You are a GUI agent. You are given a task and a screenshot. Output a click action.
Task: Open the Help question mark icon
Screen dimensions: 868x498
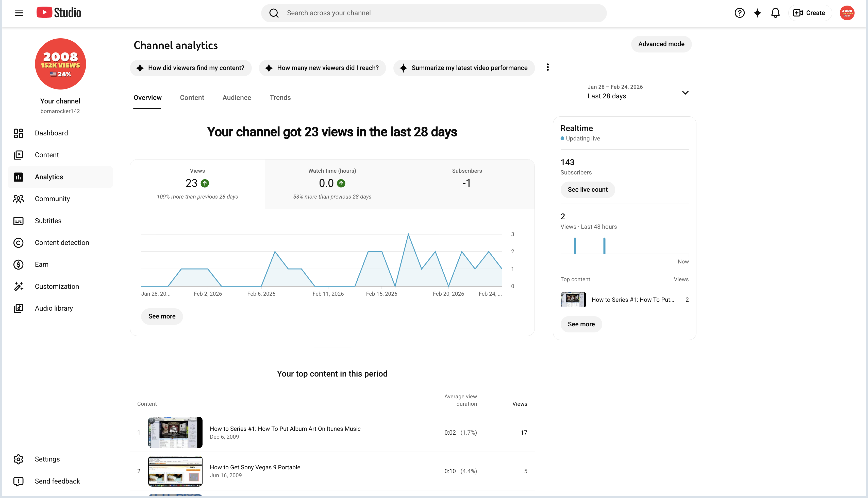point(739,13)
